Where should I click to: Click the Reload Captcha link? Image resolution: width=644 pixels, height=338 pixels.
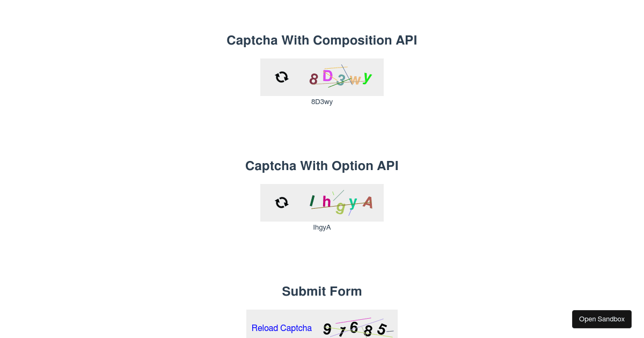point(281,328)
